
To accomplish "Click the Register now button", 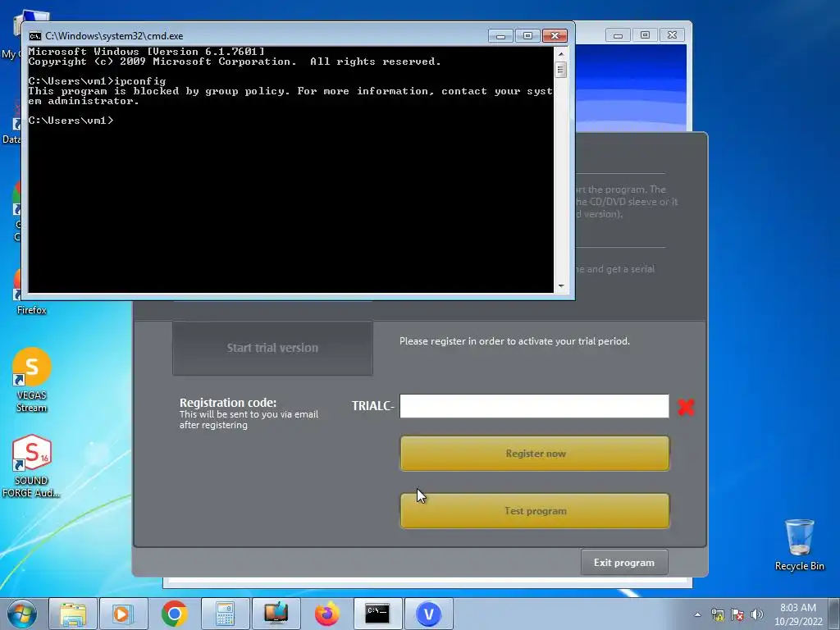I will pyautogui.click(x=535, y=453).
